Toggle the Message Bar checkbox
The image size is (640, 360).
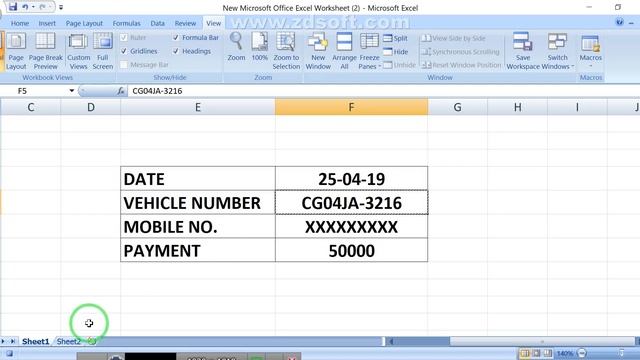coord(124,64)
